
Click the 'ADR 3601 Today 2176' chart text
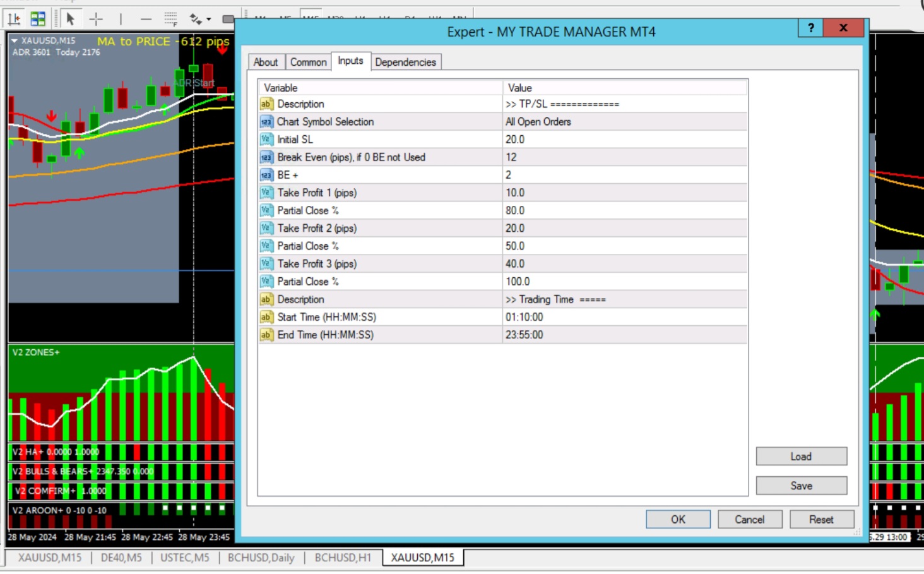(x=56, y=52)
